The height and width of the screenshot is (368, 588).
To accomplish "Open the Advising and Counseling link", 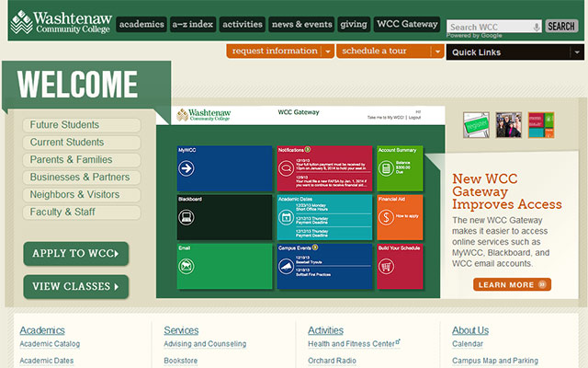I will 205,344.
